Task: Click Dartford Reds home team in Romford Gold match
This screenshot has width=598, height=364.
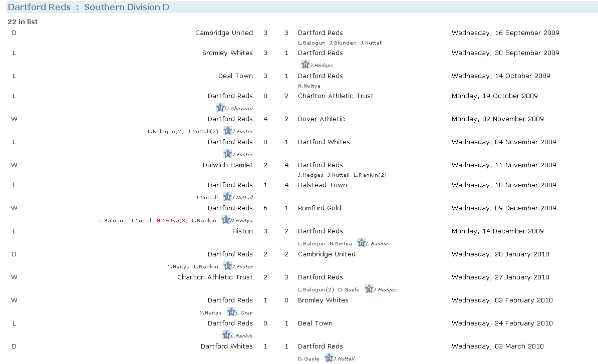Action: coord(230,208)
